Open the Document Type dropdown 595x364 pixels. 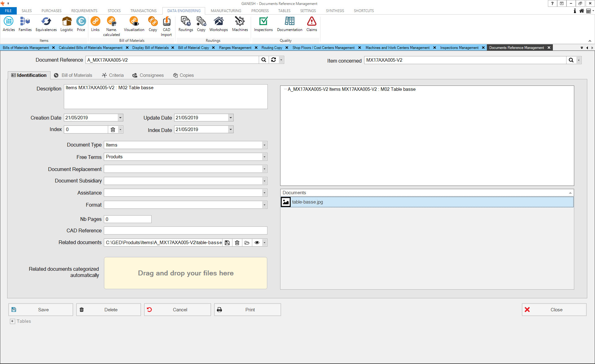click(x=264, y=145)
